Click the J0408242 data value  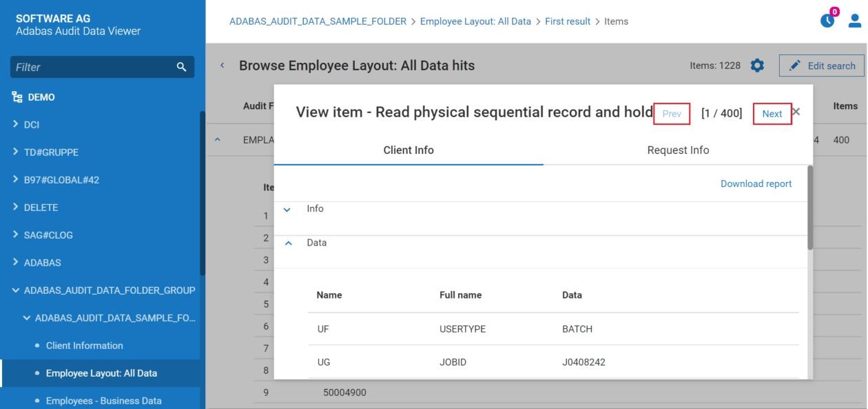pyautogui.click(x=583, y=361)
